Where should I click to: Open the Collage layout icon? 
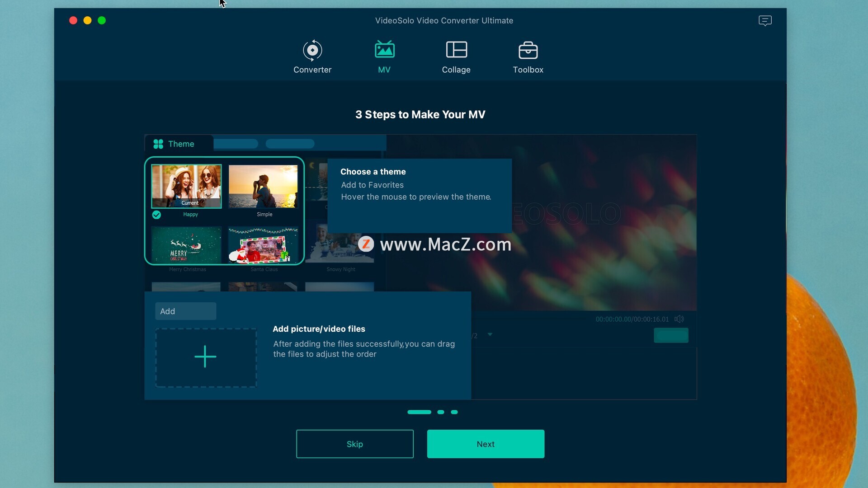(456, 49)
